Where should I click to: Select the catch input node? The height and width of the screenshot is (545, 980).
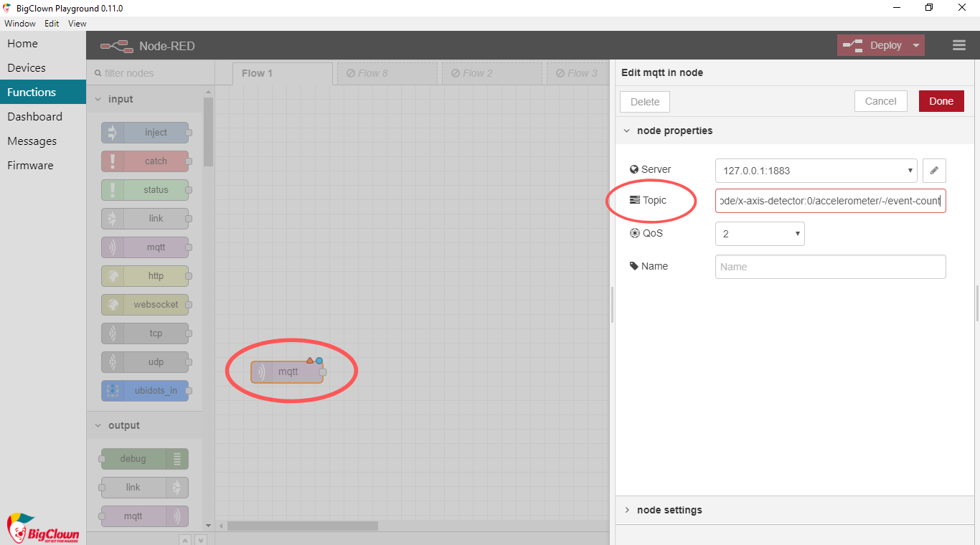pos(145,161)
